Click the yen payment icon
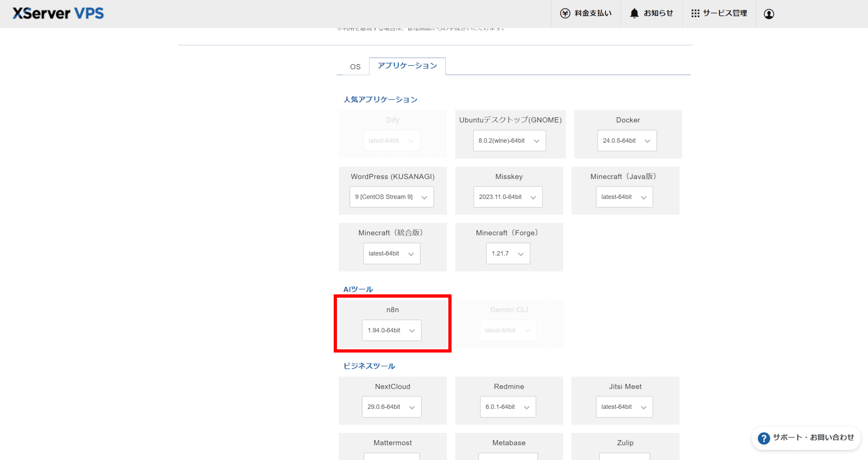This screenshot has width=868, height=460. pyautogui.click(x=565, y=14)
